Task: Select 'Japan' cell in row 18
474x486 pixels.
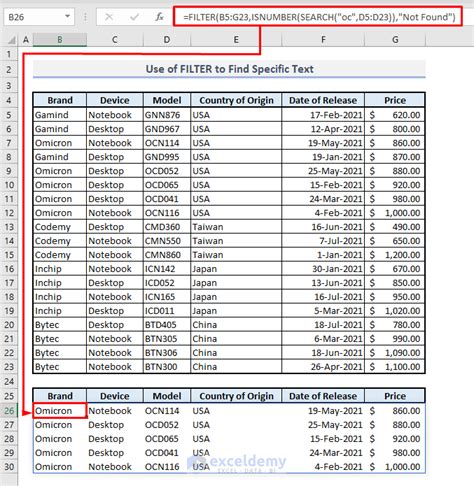Action: click(236, 297)
